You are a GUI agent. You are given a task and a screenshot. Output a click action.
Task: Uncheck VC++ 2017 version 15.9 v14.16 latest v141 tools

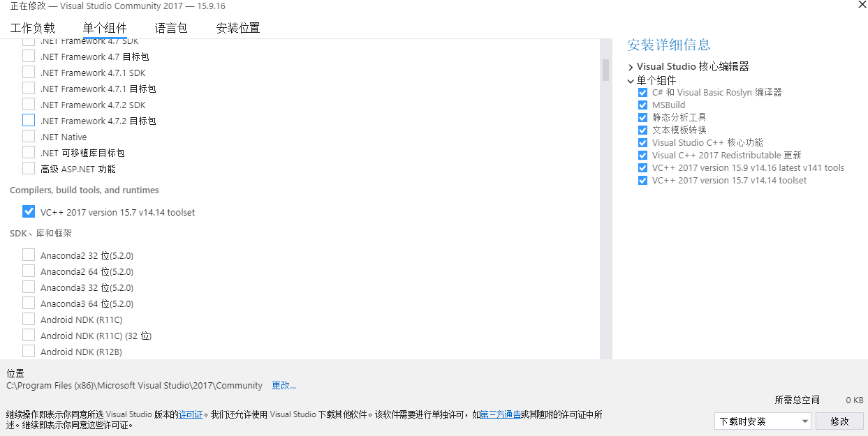(642, 168)
